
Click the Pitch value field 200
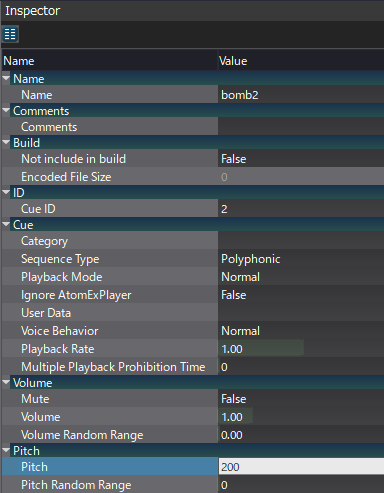click(x=301, y=467)
